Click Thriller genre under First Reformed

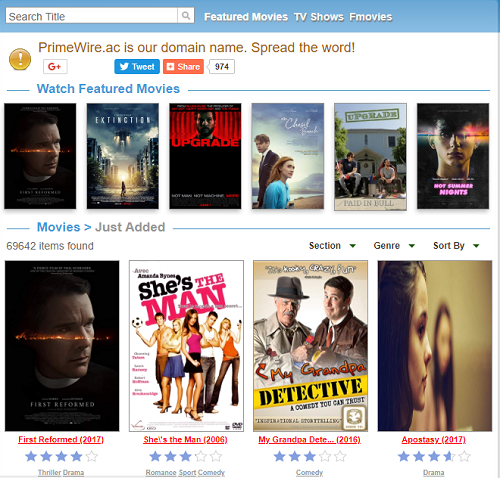[49, 473]
